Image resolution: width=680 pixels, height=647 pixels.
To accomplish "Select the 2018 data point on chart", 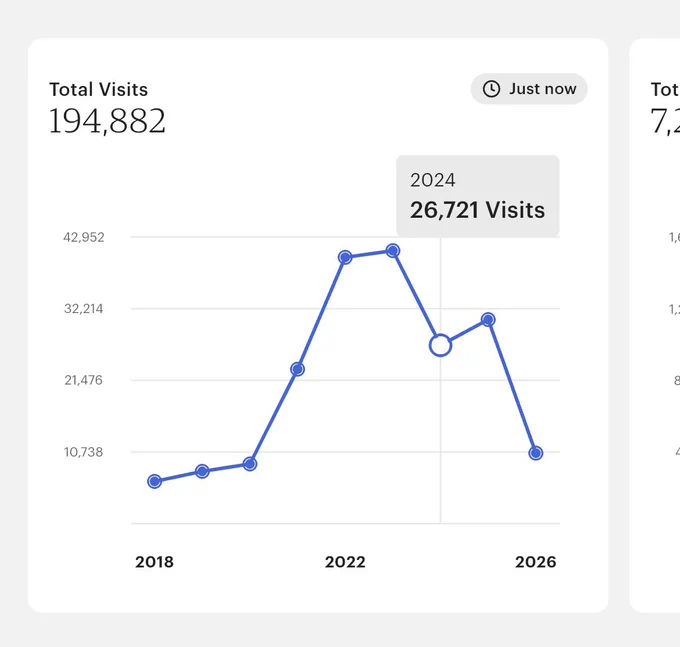I will [x=154, y=481].
